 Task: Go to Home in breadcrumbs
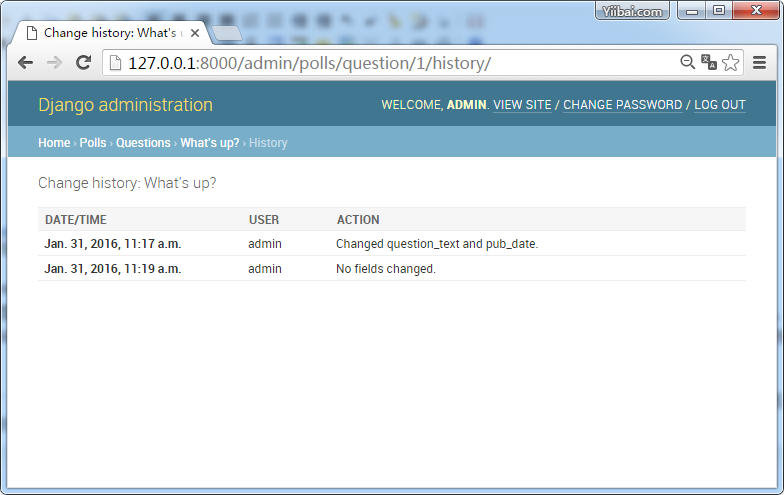point(54,143)
